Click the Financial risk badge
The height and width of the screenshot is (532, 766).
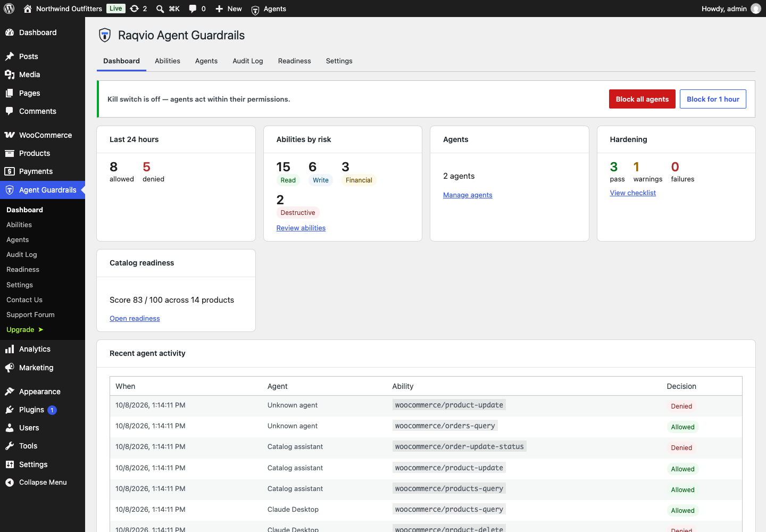pos(359,180)
